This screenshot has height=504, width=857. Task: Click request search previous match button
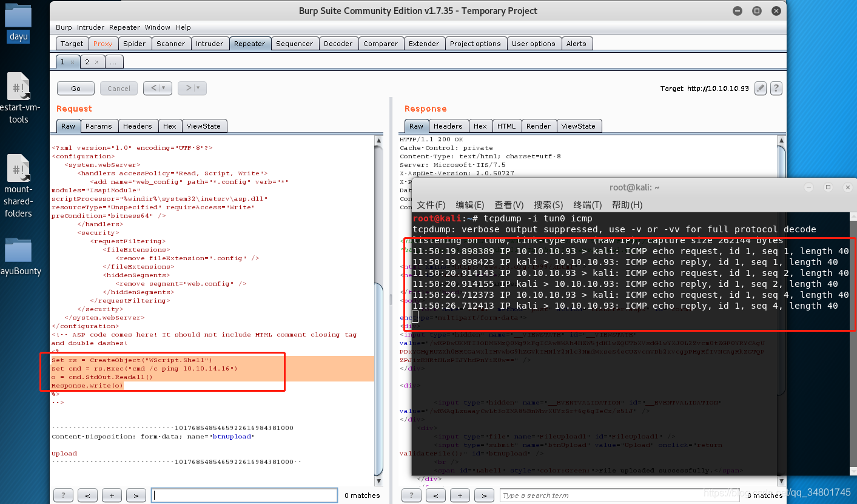[88, 496]
